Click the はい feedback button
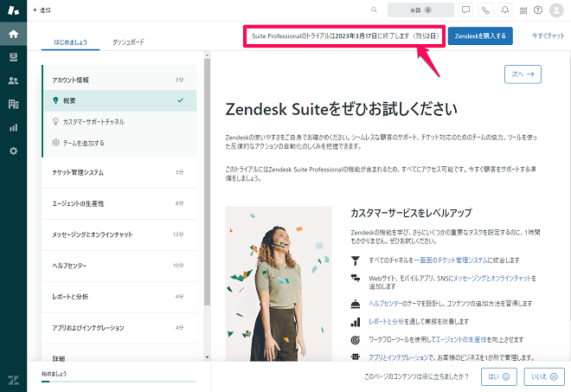 click(498, 376)
